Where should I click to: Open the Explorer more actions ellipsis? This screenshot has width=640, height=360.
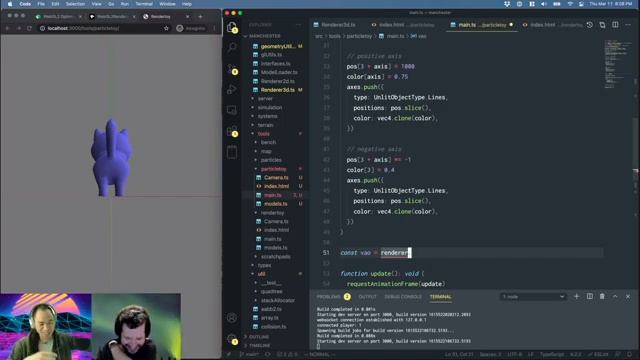pos(299,25)
